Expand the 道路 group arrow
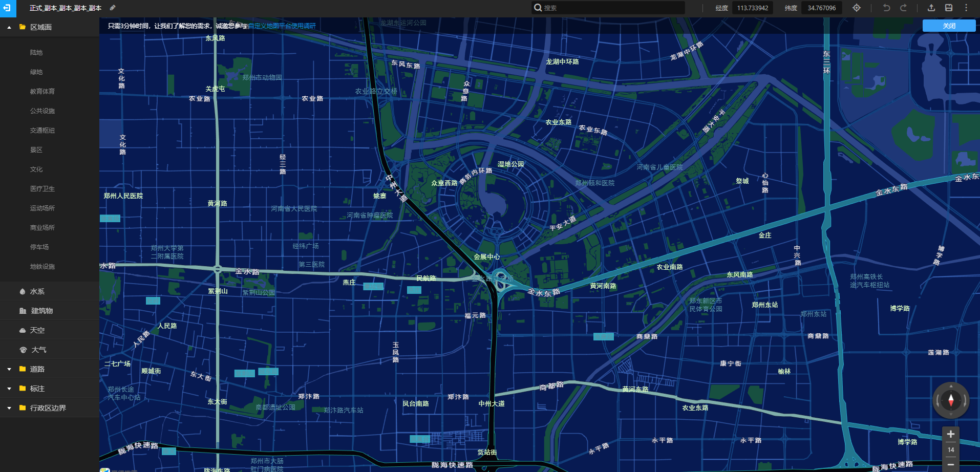 [x=9, y=369]
